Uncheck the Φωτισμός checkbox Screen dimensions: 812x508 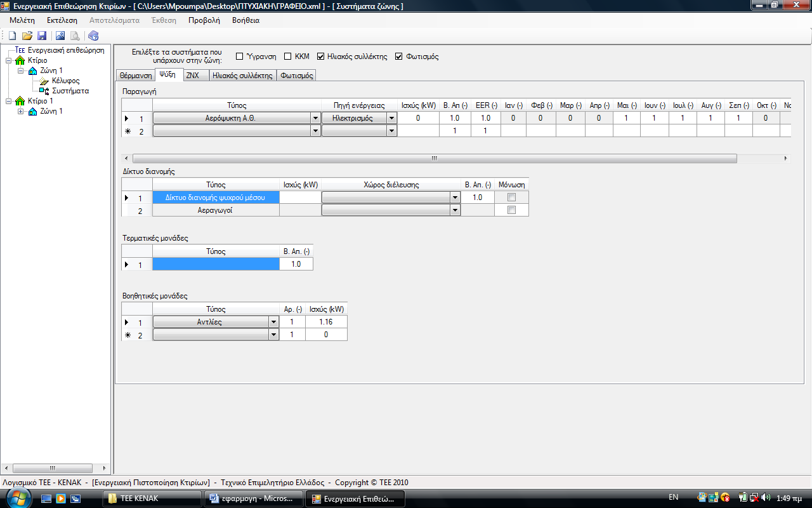[x=398, y=56]
